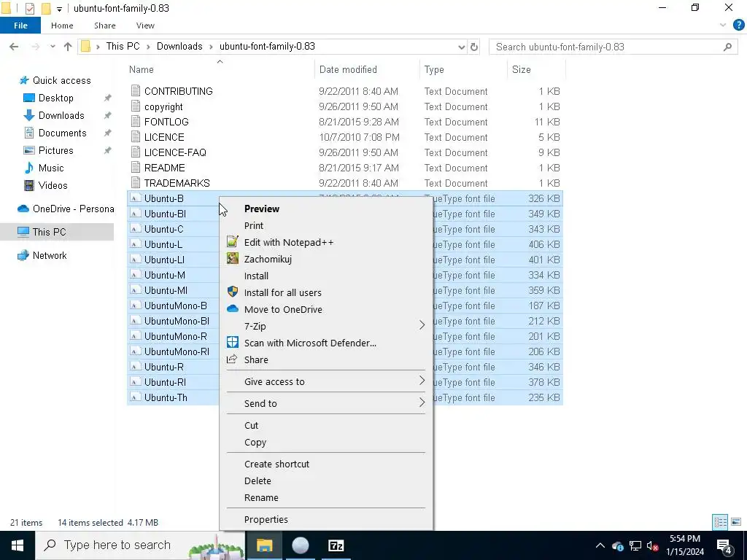Screen dimensions: 747x560
Task: Click the Microsoft Defender shield icon
Action: (233, 343)
